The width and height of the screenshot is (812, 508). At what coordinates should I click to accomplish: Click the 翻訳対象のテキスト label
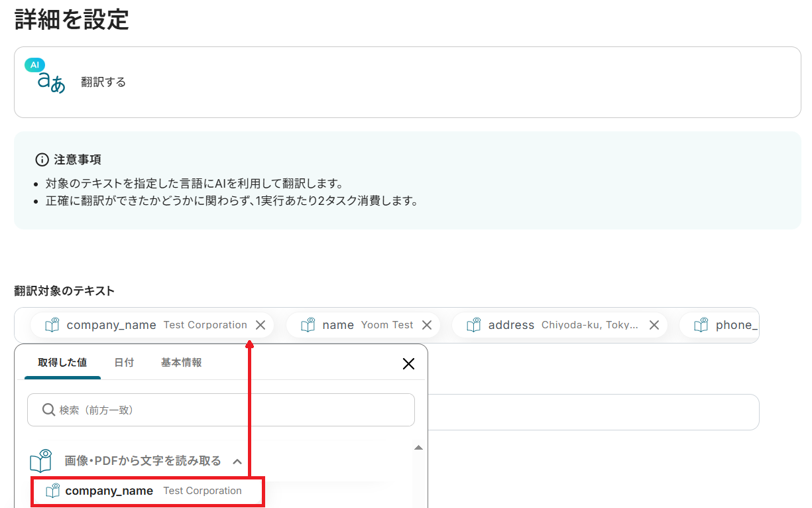click(64, 290)
